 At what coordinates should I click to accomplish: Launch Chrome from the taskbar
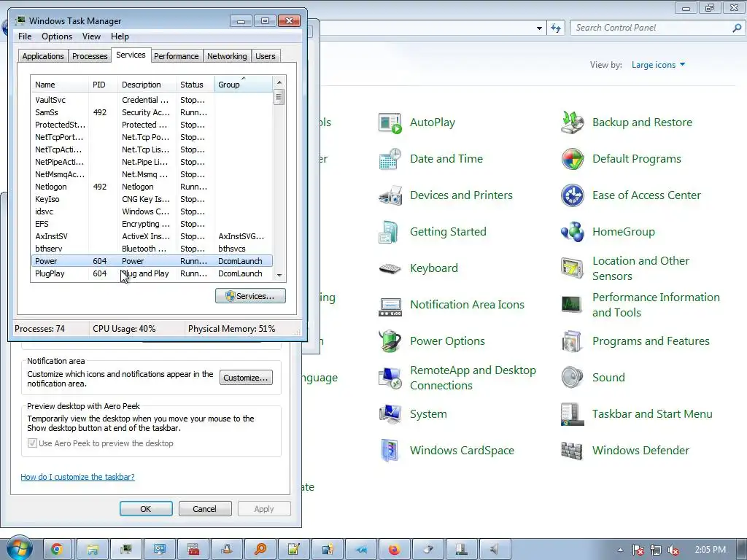click(57, 550)
